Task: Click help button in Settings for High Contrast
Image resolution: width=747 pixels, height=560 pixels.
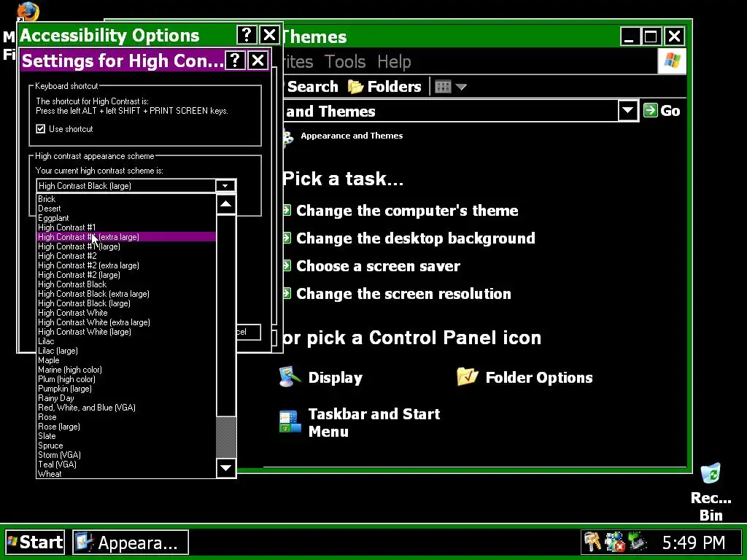Action: point(235,61)
